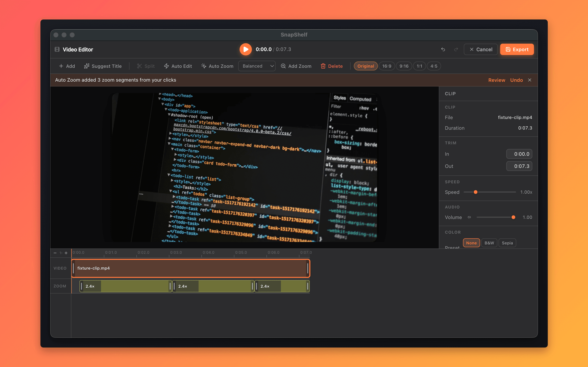Click the Duration value 0:07.3
Screen dimensions: 588x367
click(x=525, y=128)
